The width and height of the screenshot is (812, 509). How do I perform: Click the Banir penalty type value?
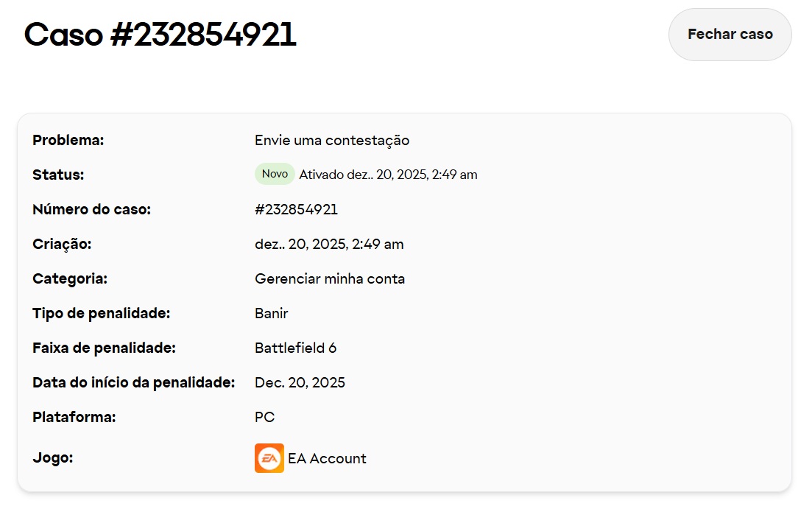click(271, 313)
